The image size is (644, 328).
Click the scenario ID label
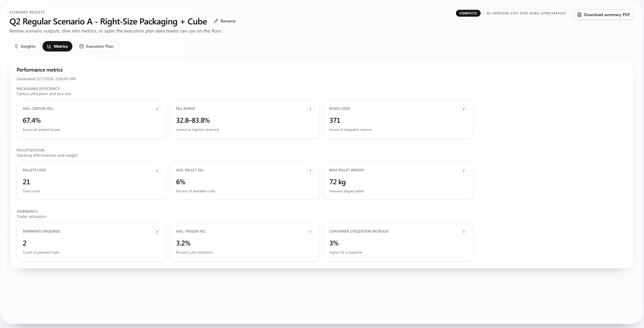526,13
